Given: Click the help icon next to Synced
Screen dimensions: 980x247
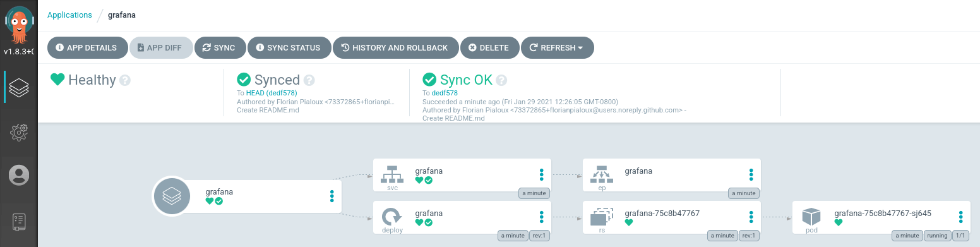Looking at the screenshot, I should pos(309,80).
